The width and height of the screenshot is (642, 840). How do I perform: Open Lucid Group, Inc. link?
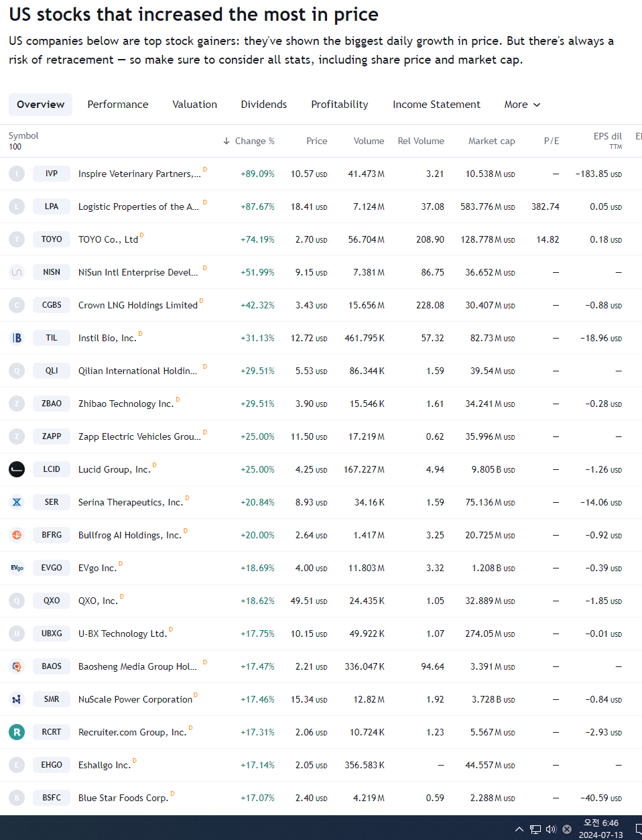[x=114, y=469]
